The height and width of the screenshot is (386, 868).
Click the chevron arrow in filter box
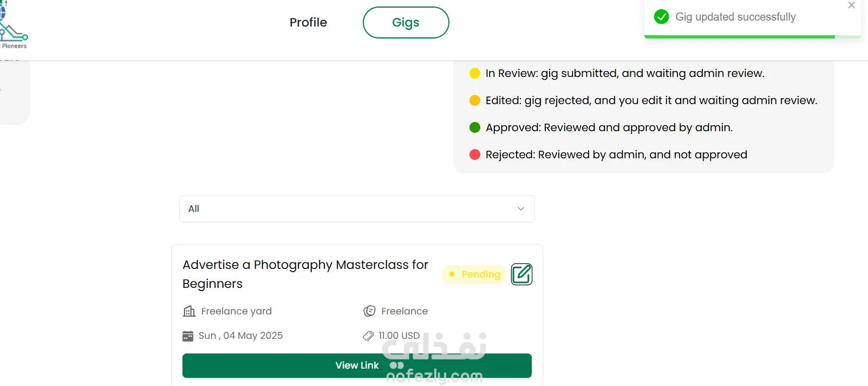click(x=521, y=209)
